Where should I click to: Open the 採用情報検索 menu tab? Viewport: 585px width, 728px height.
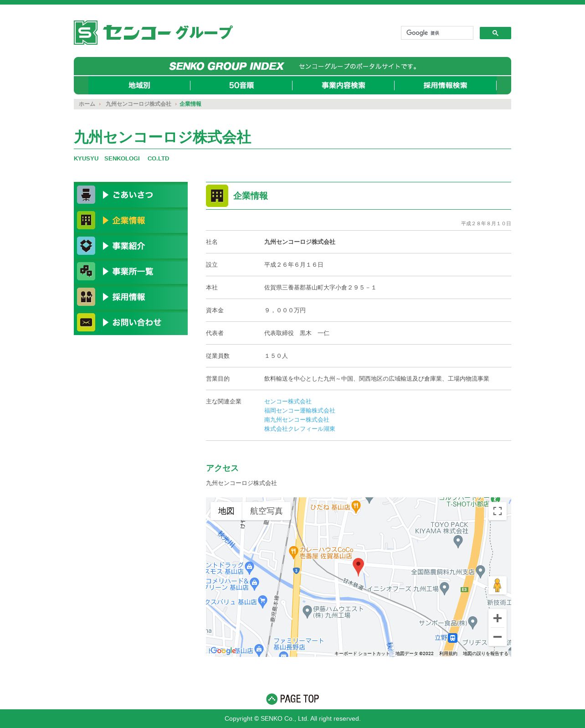446,85
